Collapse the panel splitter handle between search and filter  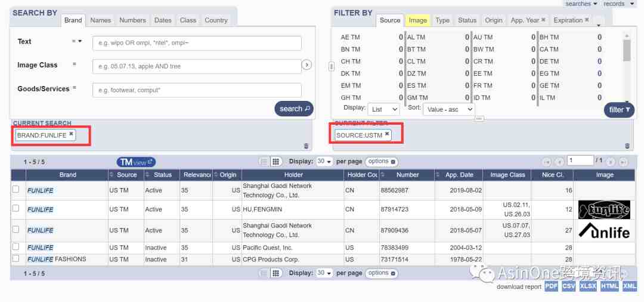click(x=332, y=67)
